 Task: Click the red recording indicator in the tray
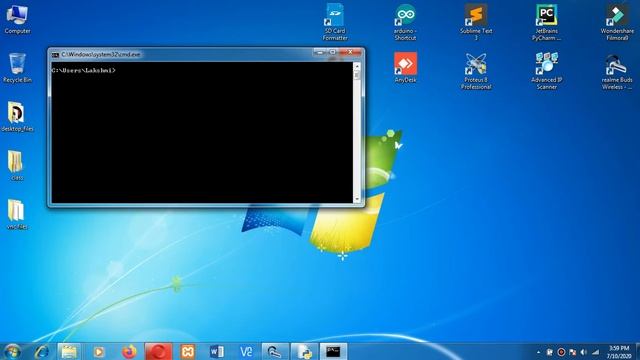point(561,352)
